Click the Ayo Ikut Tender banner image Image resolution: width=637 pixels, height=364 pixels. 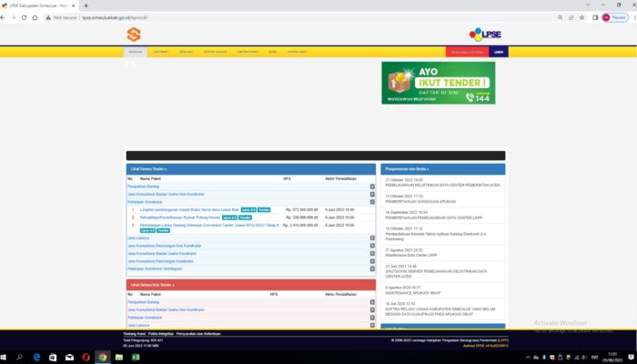[x=439, y=84]
